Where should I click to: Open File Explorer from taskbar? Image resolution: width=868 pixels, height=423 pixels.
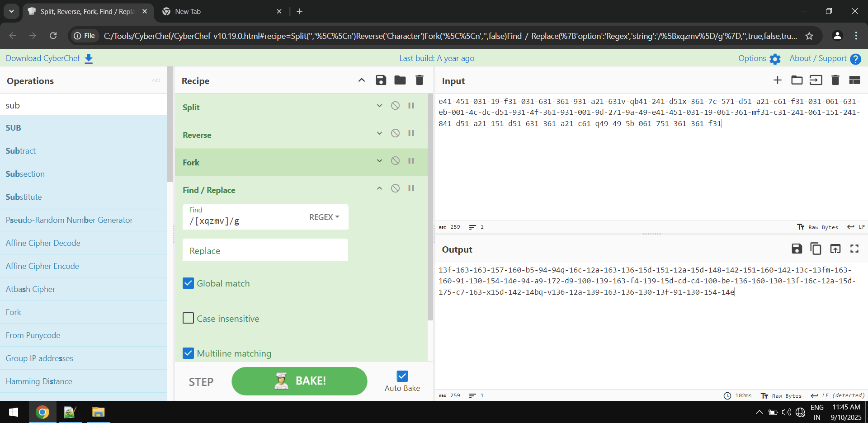click(98, 412)
